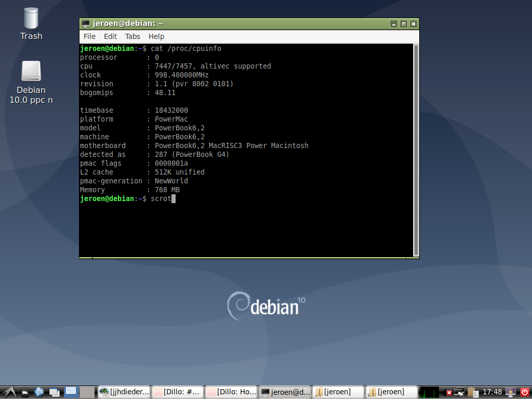Launch the web browser globe icon
This screenshot has height=399, width=532.
[x=39, y=392]
